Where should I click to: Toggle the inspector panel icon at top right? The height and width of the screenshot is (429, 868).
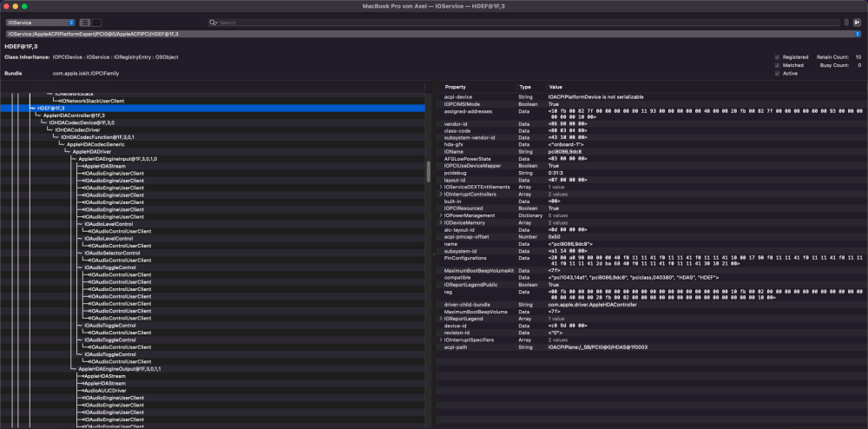857,23
